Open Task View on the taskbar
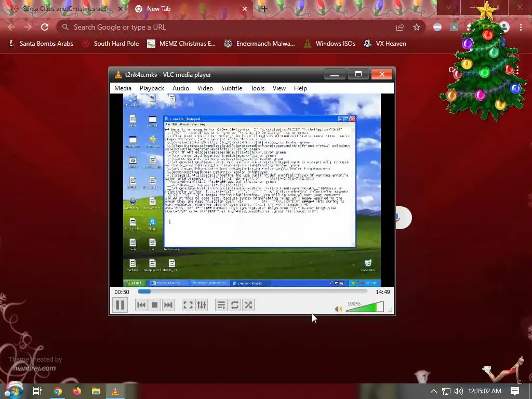 pyautogui.click(x=37, y=391)
